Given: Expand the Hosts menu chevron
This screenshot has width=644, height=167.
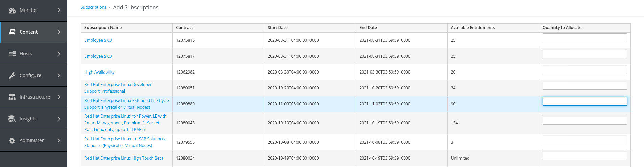Looking at the screenshot, I should click(x=59, y=54).
